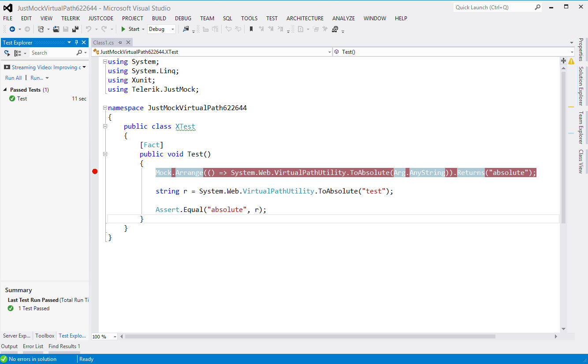Collapse the XTest class outlining block

point(105,126)
